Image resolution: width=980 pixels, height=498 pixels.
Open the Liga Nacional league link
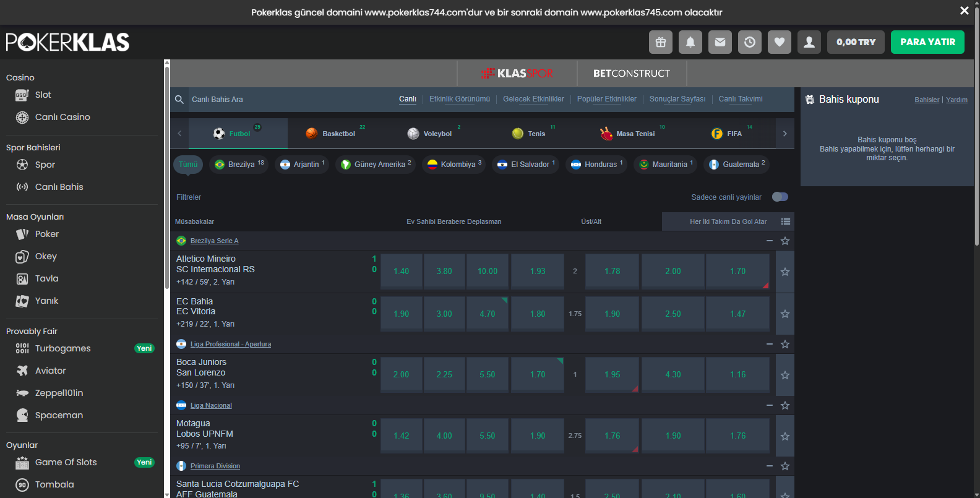[x=211, y=405]
